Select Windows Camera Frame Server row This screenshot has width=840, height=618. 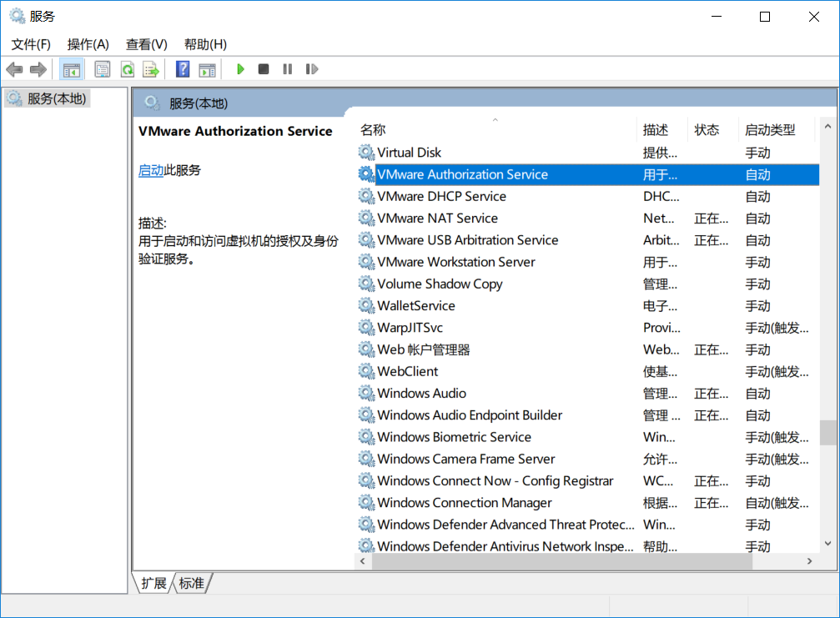point(588,459)
